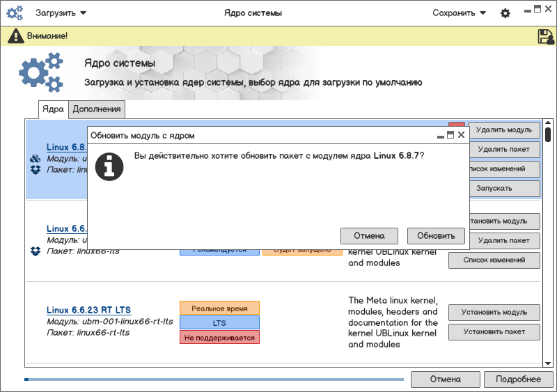557x392 pixels.
Task: Click the package icon beside Linux 6.8 Пакет
Action: coord(36,170)
